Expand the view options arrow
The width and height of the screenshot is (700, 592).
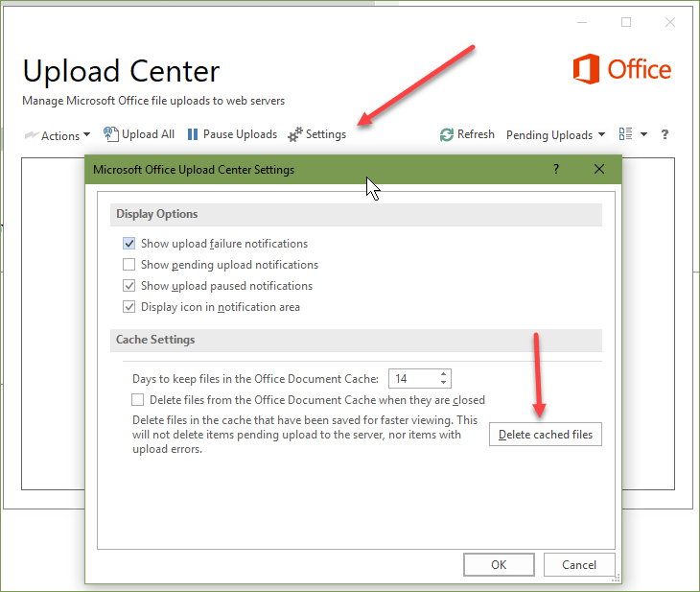(x=643, y=134)
